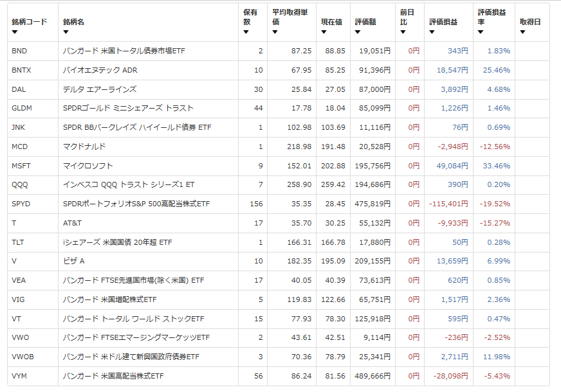Screen dimensions: 561x392
Task: Click JNK average cost 102.98
Action: tap(299, 128)
